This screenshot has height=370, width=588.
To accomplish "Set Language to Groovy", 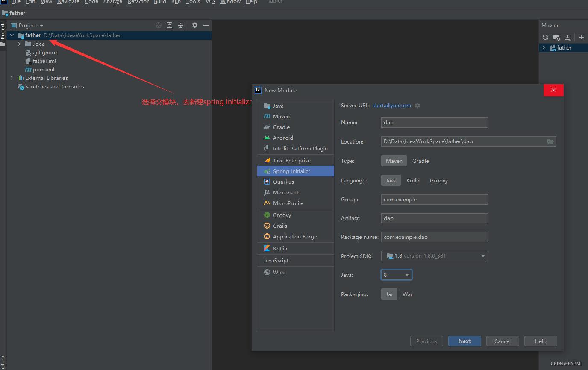I will pos(439,180).
